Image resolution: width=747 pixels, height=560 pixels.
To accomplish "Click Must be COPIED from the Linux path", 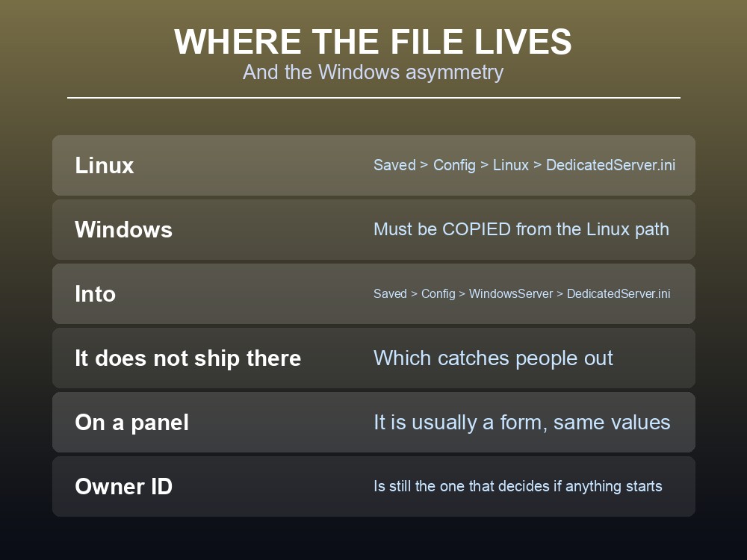I will coord(521,229).
